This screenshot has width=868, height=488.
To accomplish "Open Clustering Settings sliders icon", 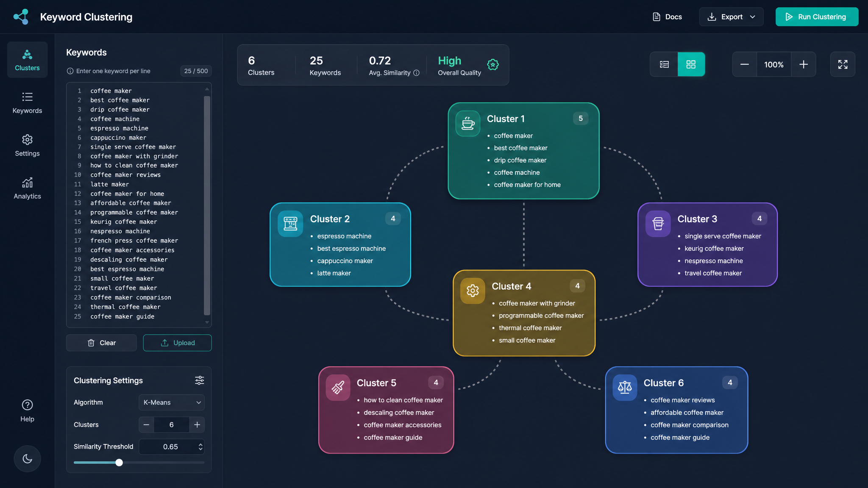I will 199,380.
